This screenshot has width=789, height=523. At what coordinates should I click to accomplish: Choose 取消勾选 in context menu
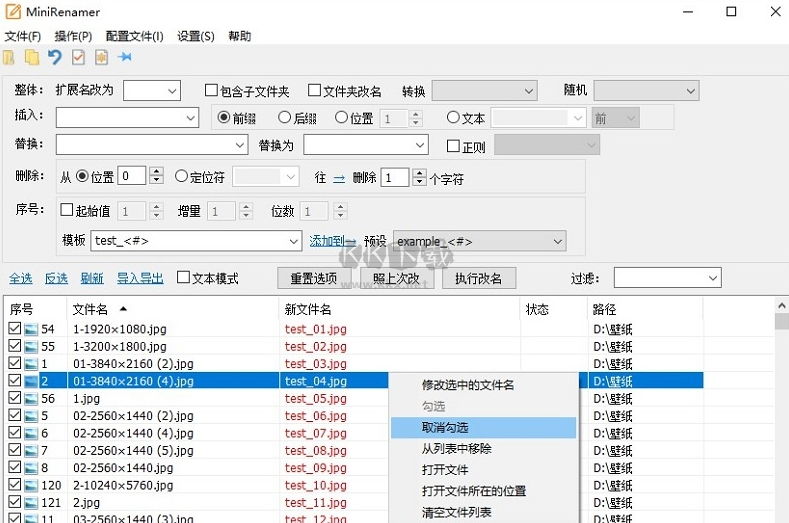coord(445,427)
